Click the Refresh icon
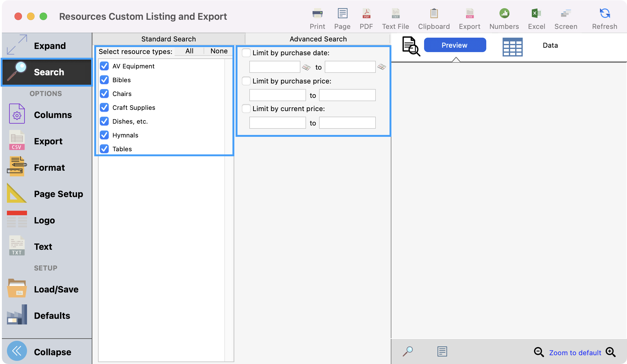Image resolution: width=627 pixels, height=364 pixels. click(x=604, y=14)
